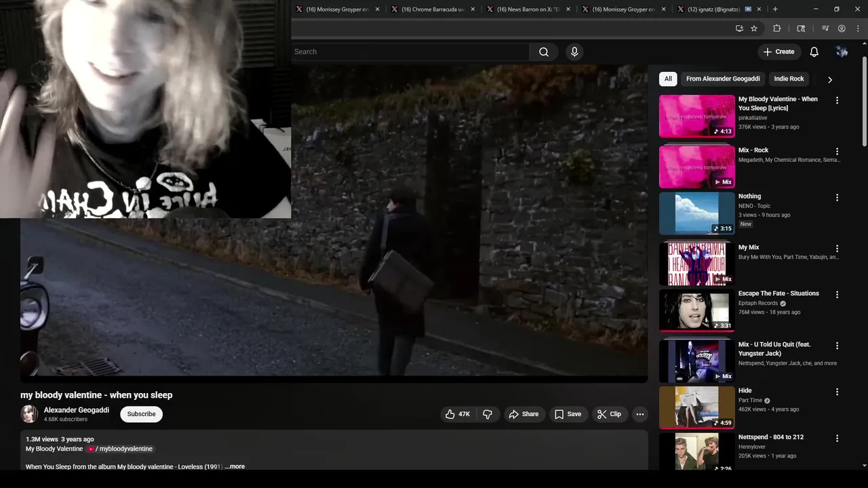Click the Share button

click(524, 414)
